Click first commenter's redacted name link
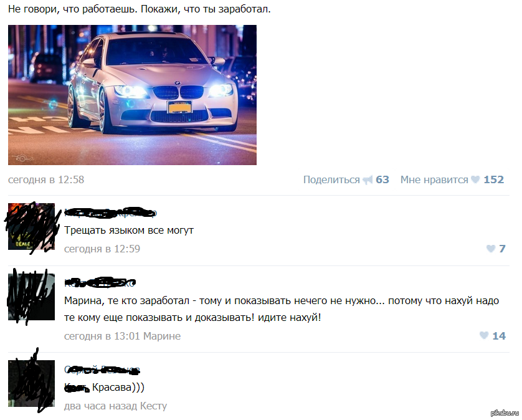The height and width of the screenshot is (420, 522). (110, 212)
